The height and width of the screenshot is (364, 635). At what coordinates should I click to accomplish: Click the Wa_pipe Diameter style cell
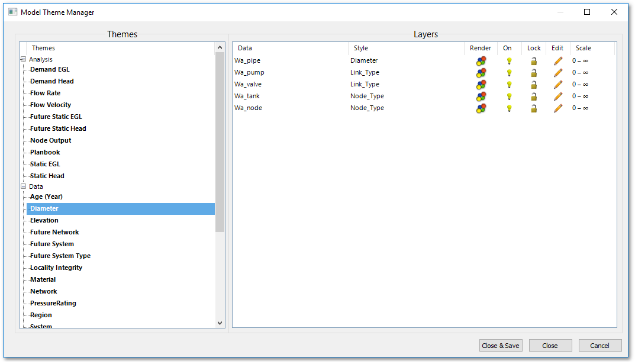(x=364, y=60)
